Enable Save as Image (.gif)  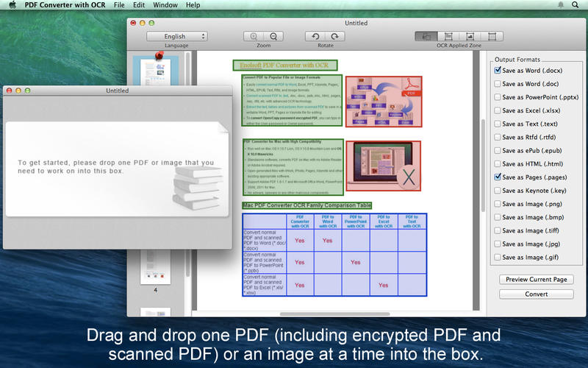pyautogui.click(x=498, y=257)
